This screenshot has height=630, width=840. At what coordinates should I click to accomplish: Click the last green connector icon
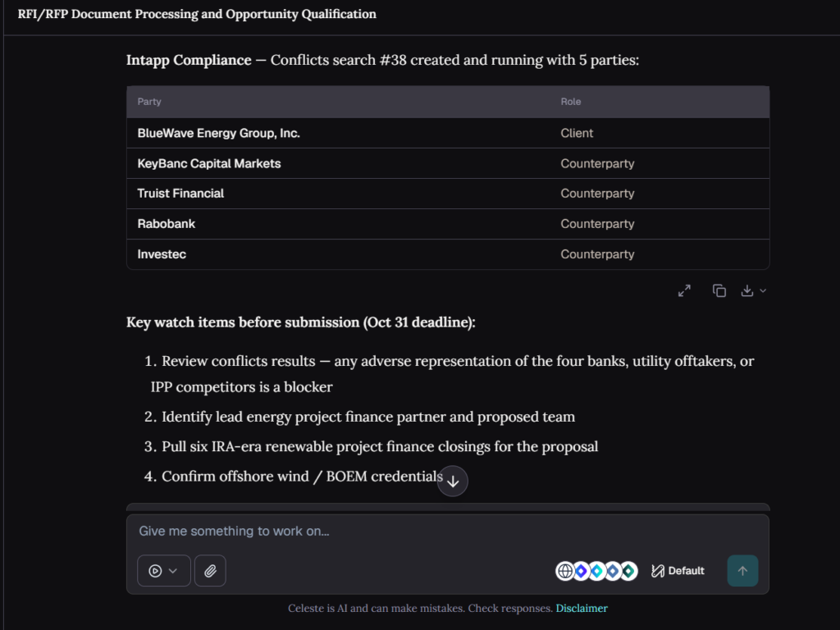point(629,571)
